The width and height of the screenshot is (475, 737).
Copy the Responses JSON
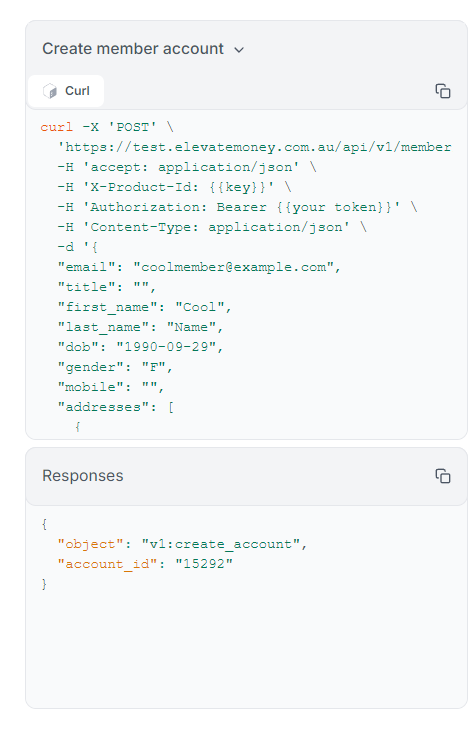click(443, 476)
